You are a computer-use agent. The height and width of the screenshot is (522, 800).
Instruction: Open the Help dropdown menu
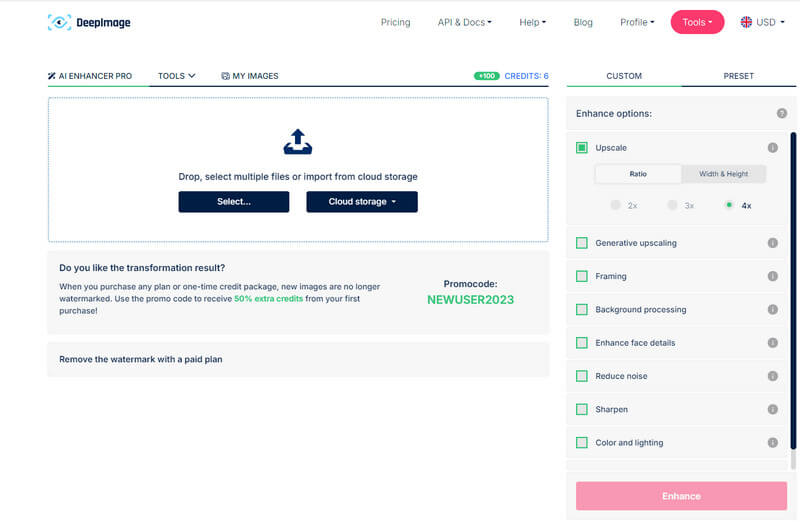click(x=532, y=22)
